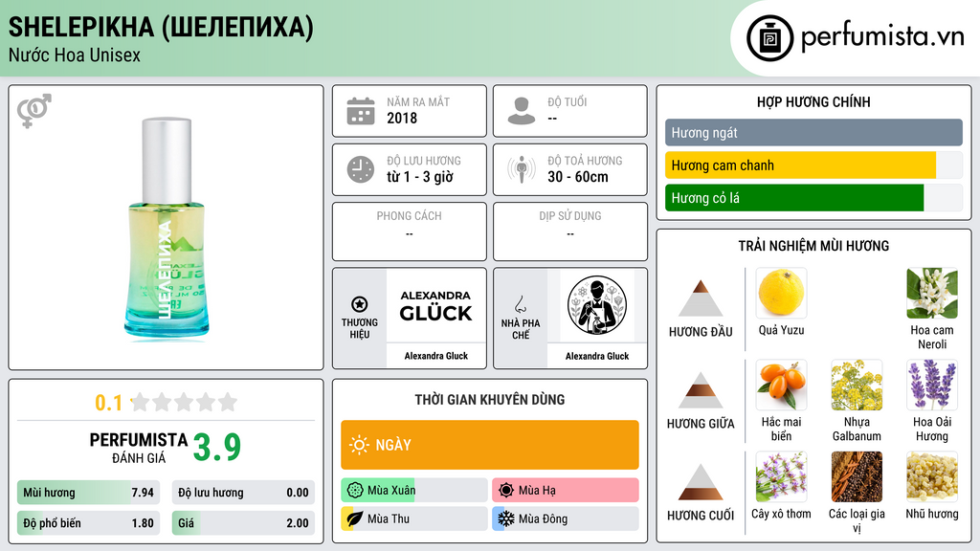The width and height of the screenshot is (980, 551).
Task: Click the Hương Giữa label
Action: coord(701,424)
